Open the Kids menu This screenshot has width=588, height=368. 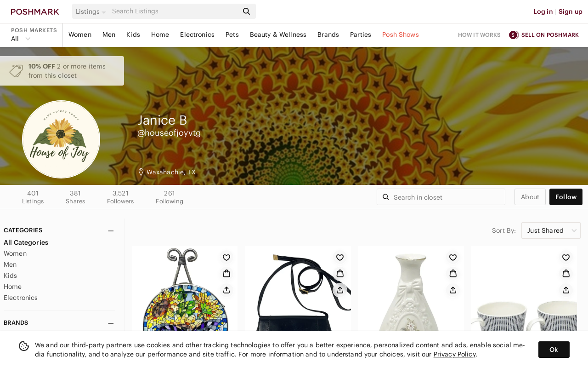pos(133,34)
